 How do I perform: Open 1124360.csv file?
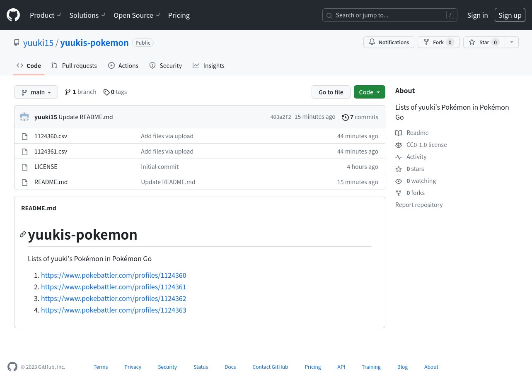[51, 136]
